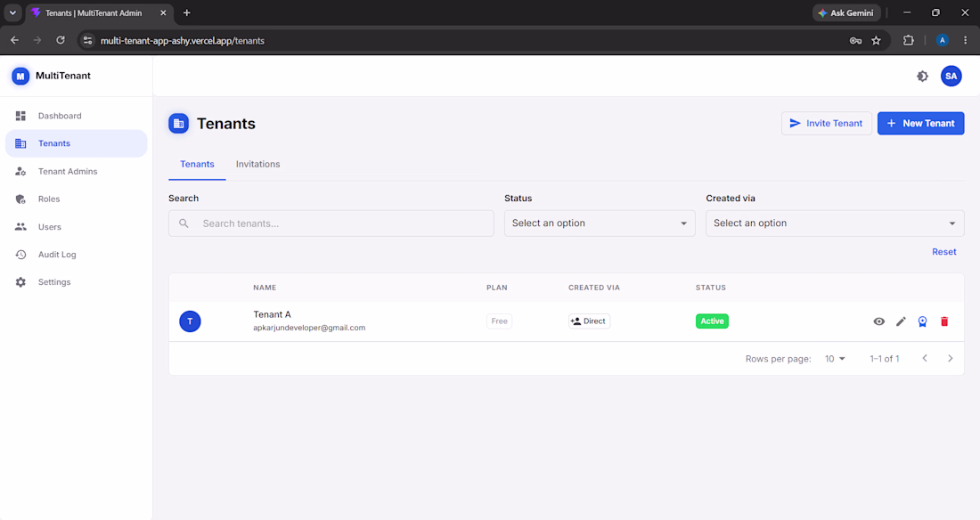Switch to the Invitations tab
The width and height of the screenshot is (980, 520).
pos(258,165)
